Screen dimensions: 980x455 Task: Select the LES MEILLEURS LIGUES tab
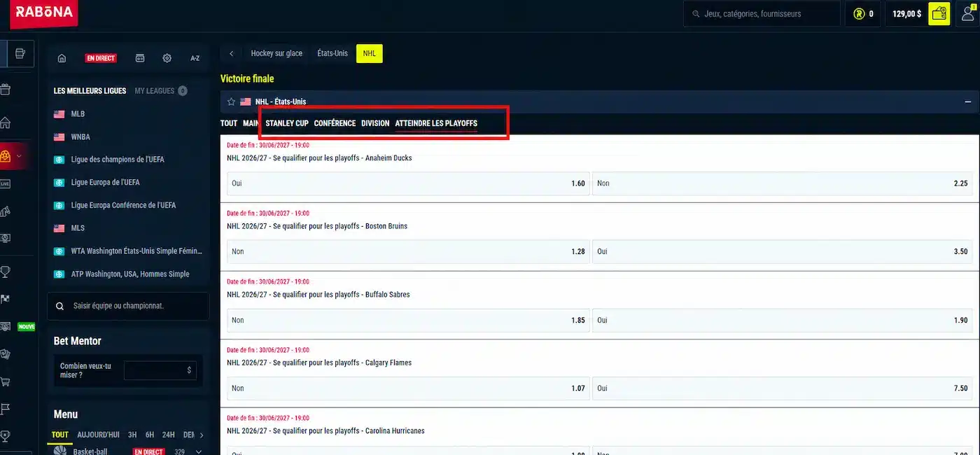tap(90, 91)
